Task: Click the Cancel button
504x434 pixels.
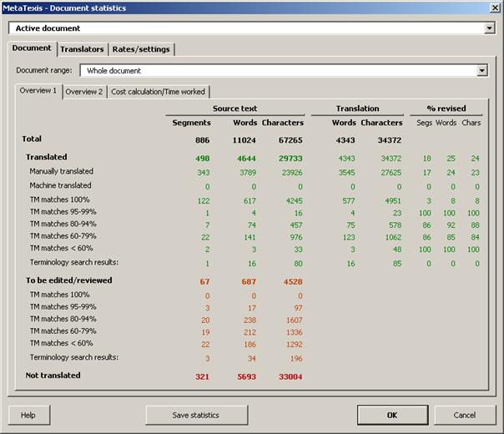Action: point(465,415)
